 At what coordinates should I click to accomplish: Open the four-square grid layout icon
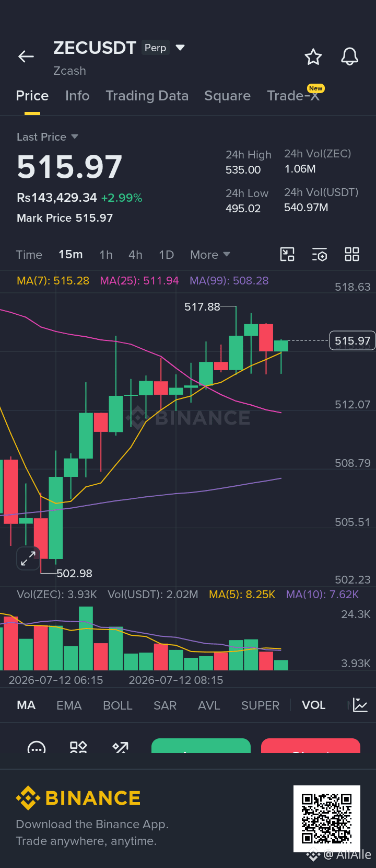tap(352, 255)
